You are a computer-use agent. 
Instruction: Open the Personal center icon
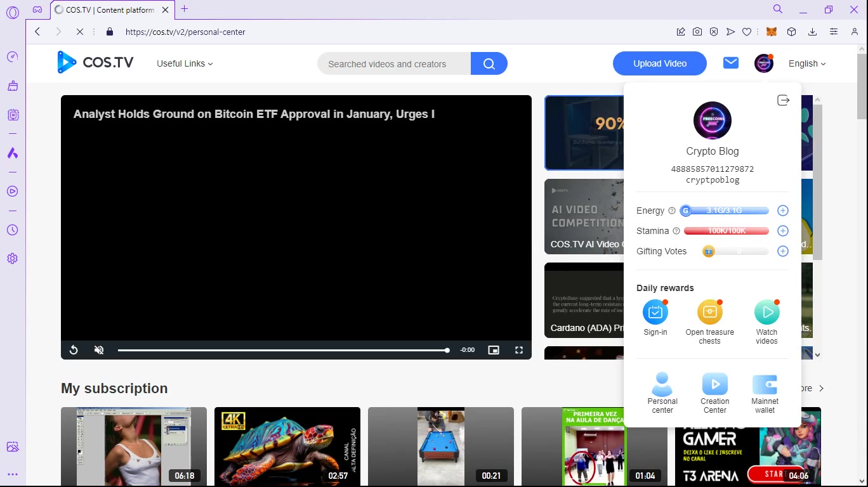pyautogui.click(x=662, y=384)
